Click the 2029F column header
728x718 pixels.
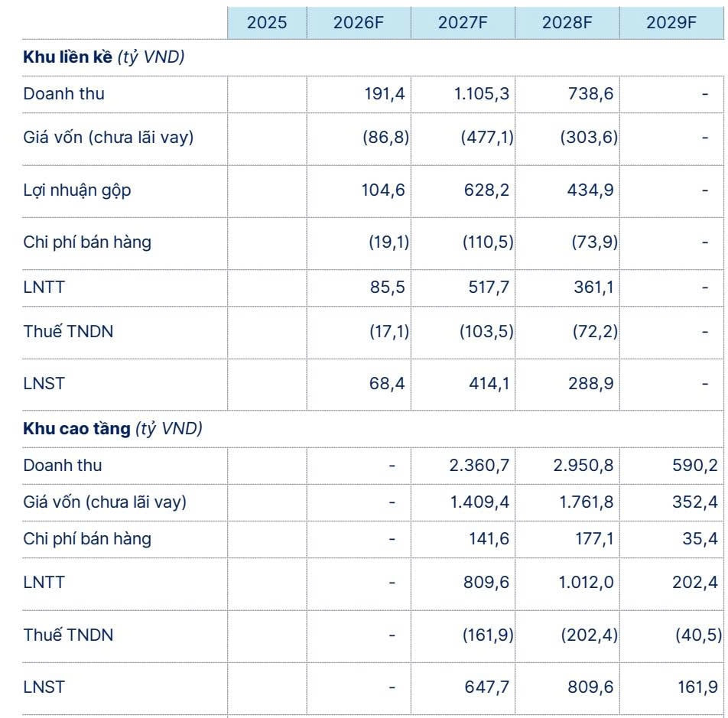click(x=671, y=22)
